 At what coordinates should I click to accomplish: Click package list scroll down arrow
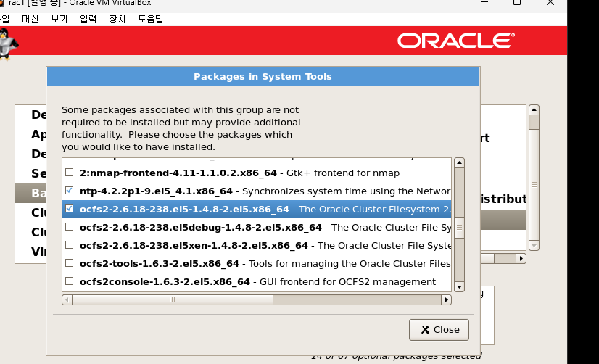(459, 287)
